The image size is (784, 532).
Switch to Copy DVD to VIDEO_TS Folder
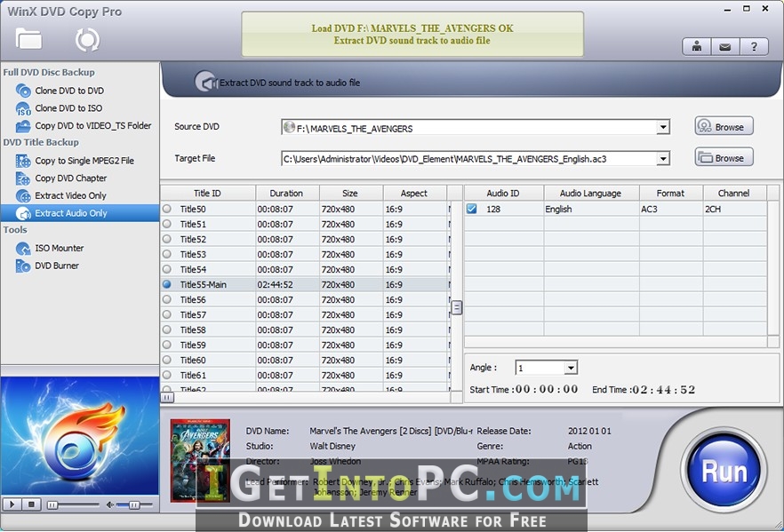click(93, 125)
